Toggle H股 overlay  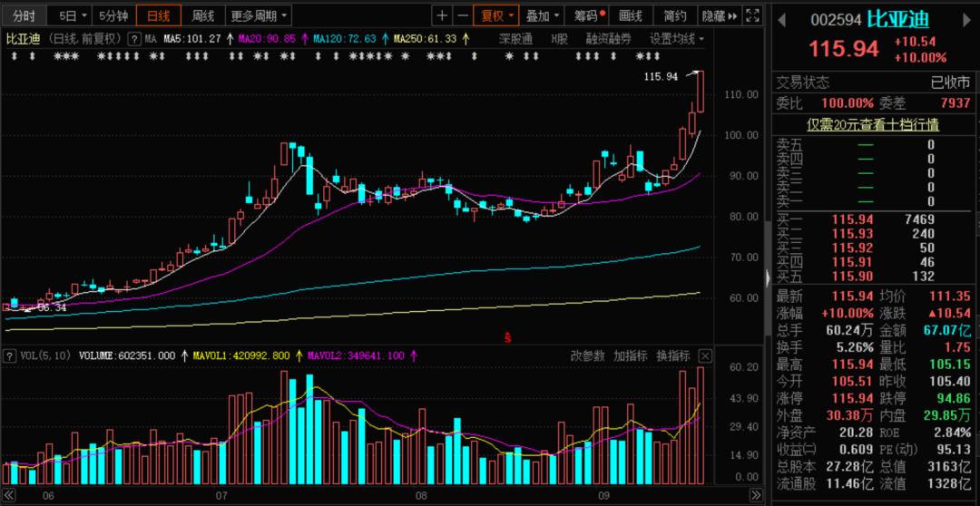tap(559, 39)
